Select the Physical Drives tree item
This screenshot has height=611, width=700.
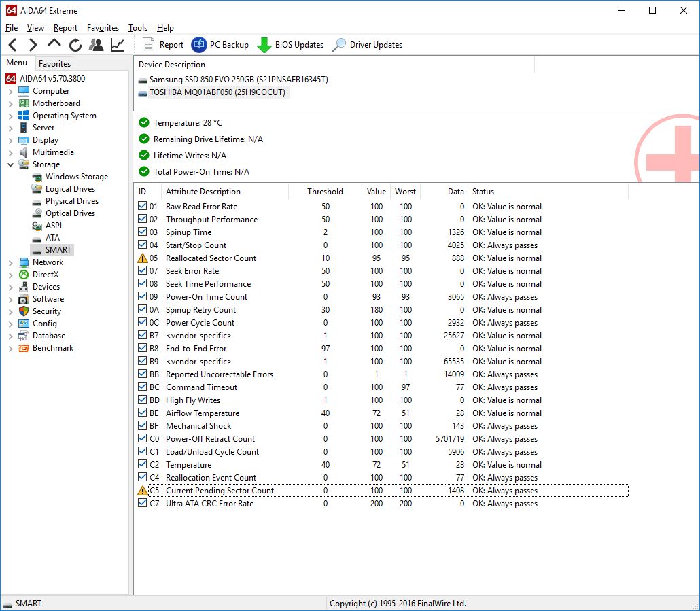tap(72, 201)
